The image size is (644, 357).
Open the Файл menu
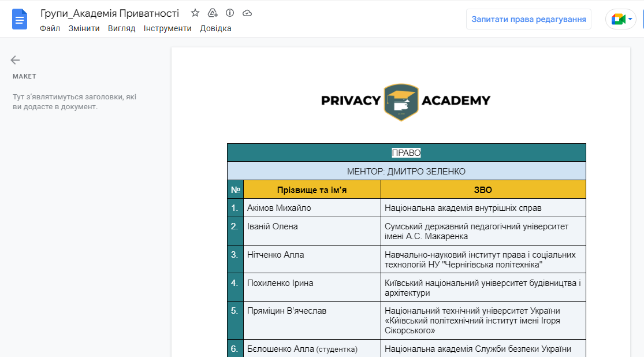tap(50, 28)
